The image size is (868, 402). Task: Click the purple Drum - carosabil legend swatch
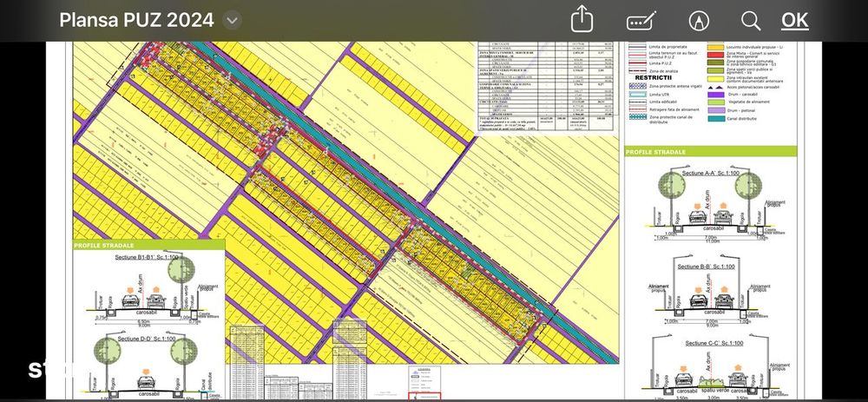coord(716,95)
